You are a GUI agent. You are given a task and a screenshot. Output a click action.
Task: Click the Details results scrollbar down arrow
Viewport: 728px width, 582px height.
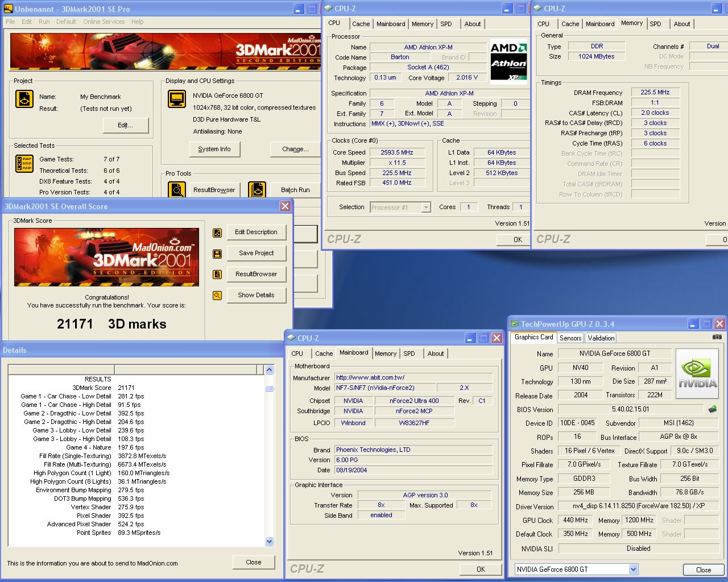pos(270,542)
